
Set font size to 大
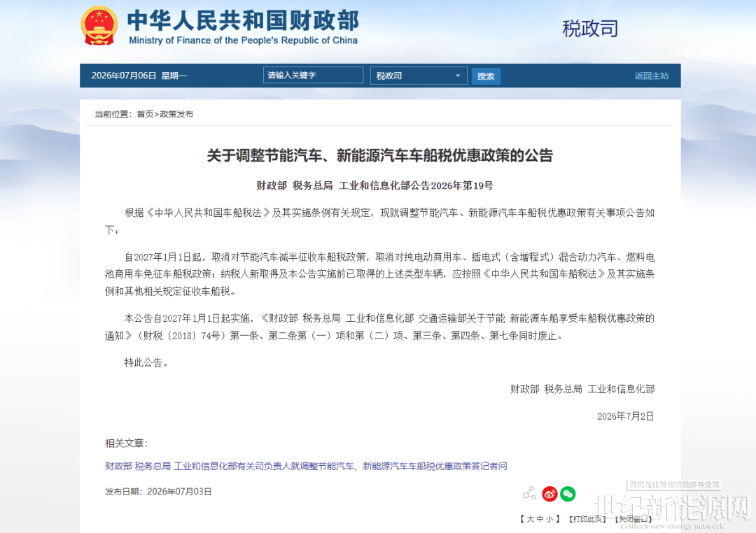(531, 519)
